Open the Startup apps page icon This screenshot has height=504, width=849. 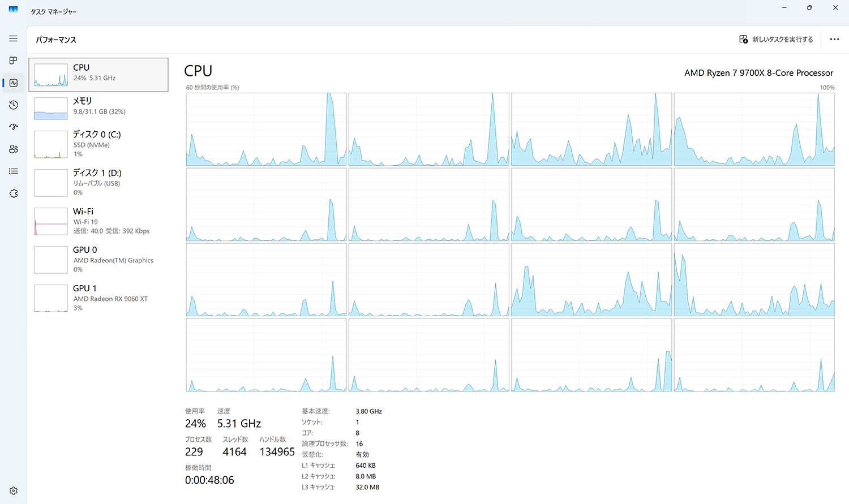pyautogui.click(x=14, y=127)
